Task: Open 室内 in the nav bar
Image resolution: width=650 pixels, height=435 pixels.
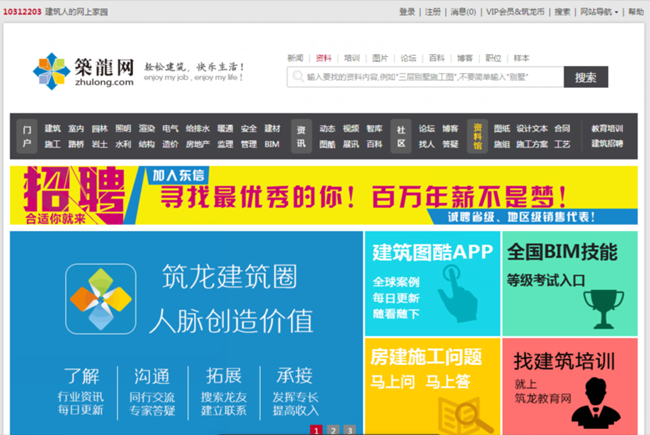Action: point(76,129)
